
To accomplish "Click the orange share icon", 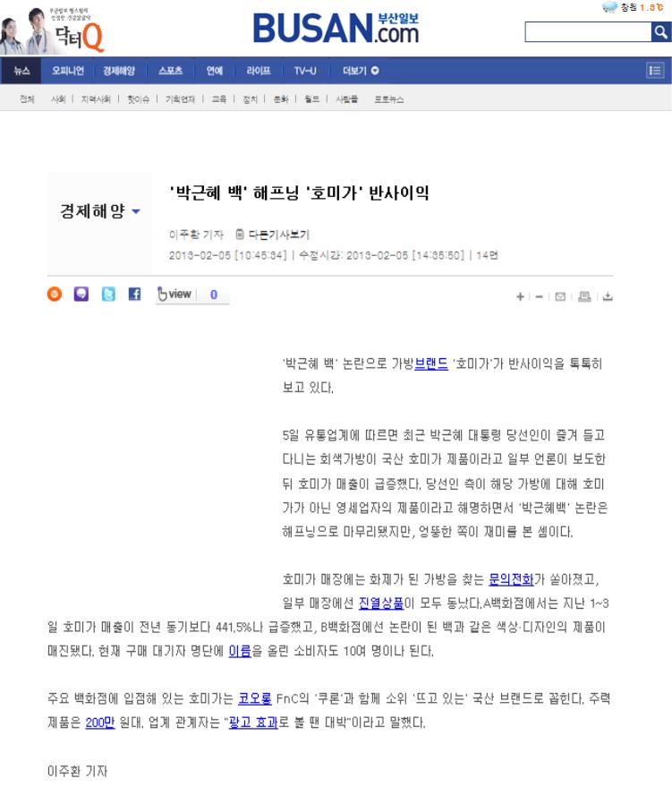I will 55,294.
